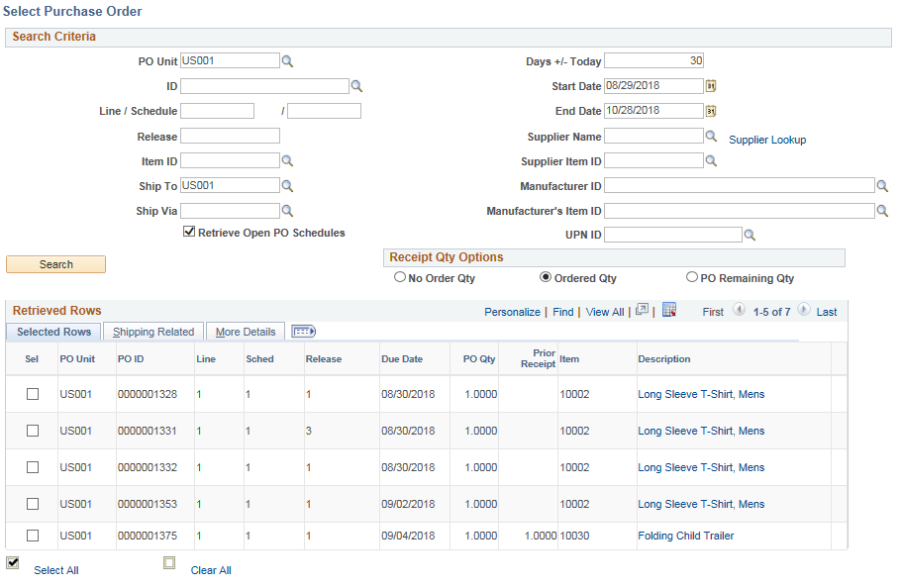Viewport: 901px width, 588px height.
Task: Open the Ship Via lookup prompt
Action: point(287,210)
